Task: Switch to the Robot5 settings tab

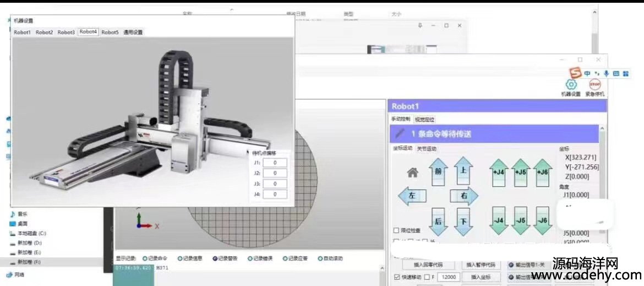Action: (110, 33)
